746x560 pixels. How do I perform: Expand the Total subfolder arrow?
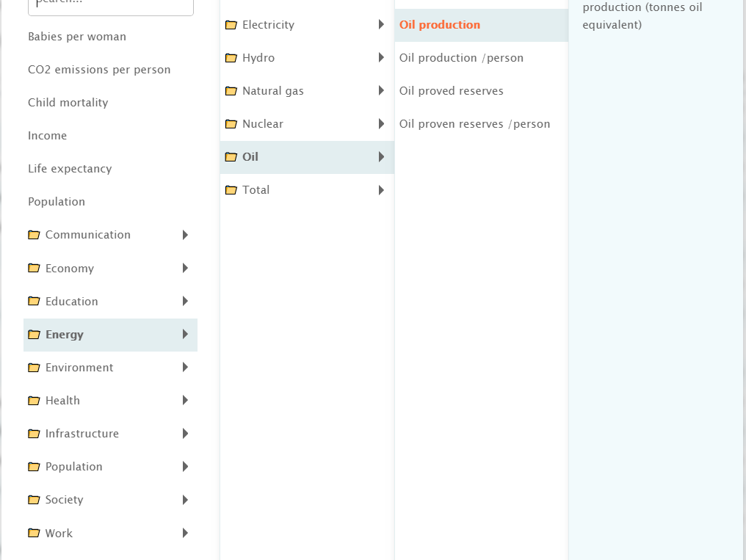[381, 190]
